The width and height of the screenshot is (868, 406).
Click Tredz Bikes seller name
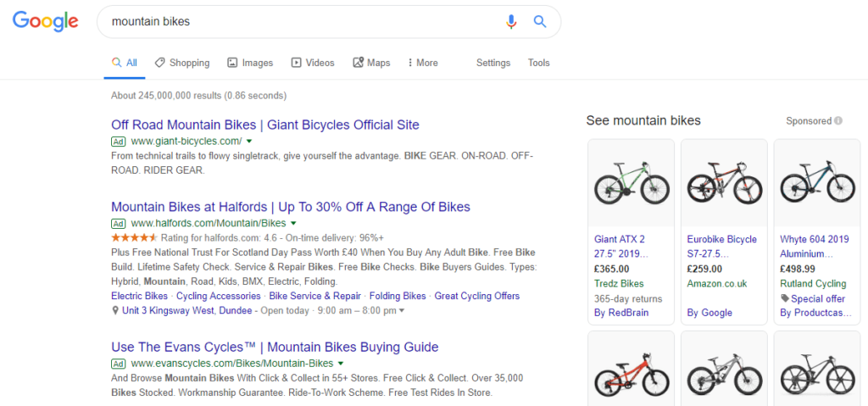(x=619, y=284)
